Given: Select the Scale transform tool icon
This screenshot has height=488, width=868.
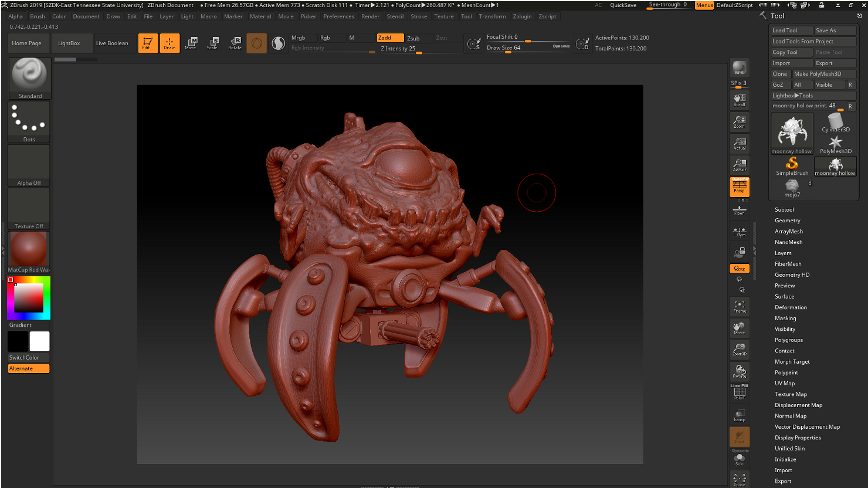Looking at the screenshot, I should [x=212, y=43].
